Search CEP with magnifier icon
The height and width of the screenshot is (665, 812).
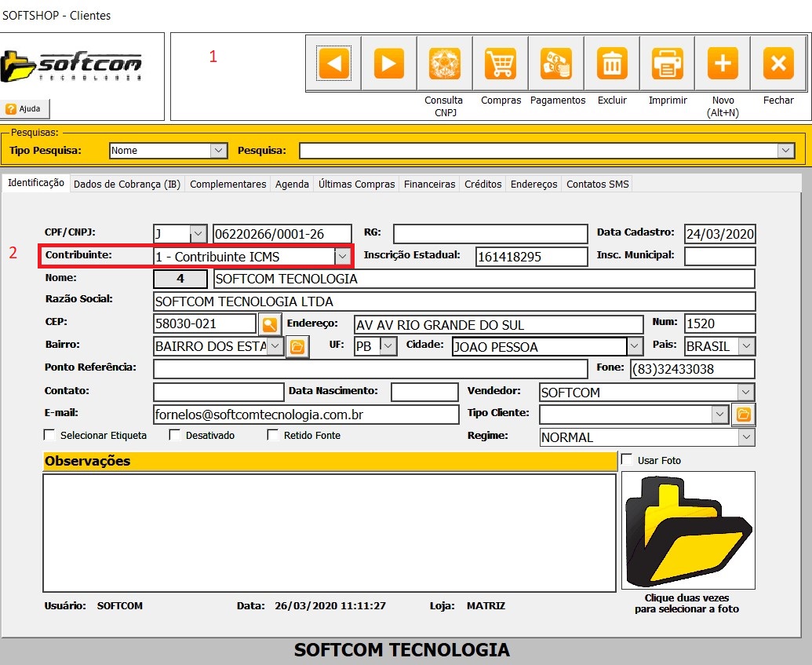tap(270, 324)
